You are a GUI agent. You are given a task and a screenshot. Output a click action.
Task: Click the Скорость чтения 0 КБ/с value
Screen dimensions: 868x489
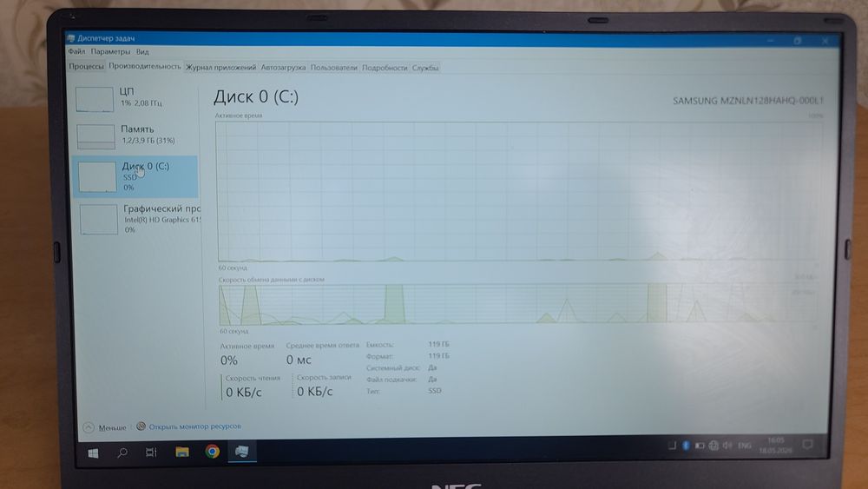click(243, 392)
